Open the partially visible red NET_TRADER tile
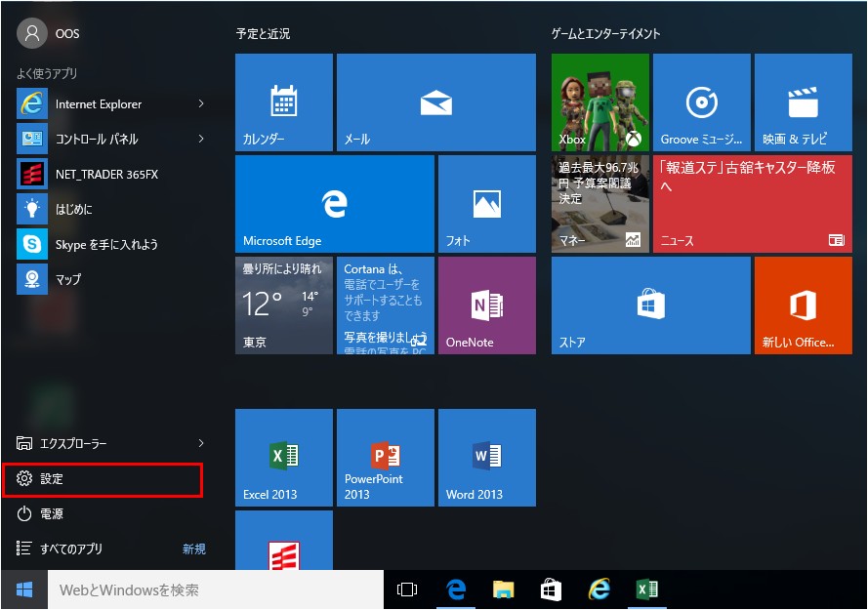The height and width of the screenshot is (610, 868). 284,541
